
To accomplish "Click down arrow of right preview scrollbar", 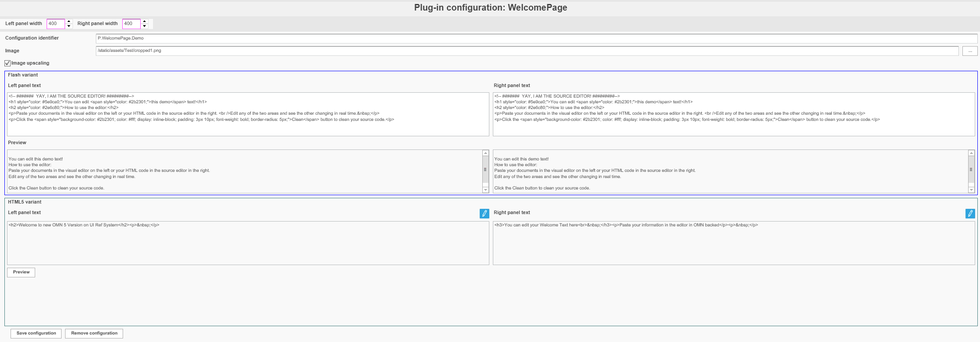I will 971,190.
